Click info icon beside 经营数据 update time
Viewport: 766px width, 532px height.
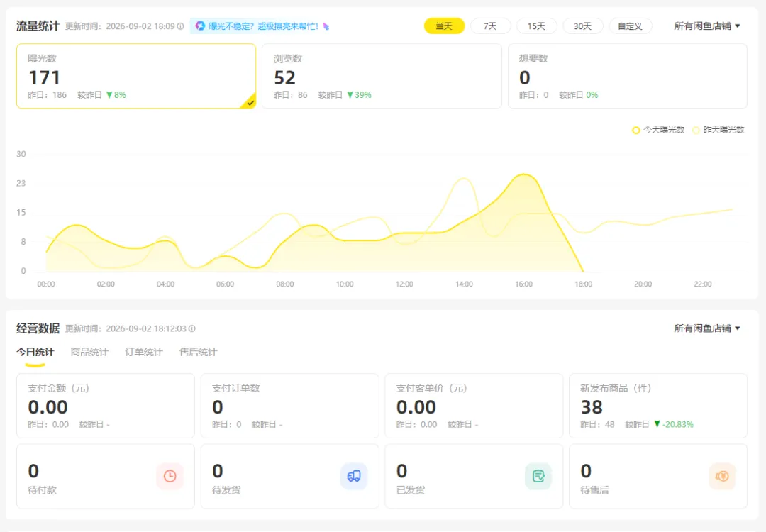click(x=192, y=328)
